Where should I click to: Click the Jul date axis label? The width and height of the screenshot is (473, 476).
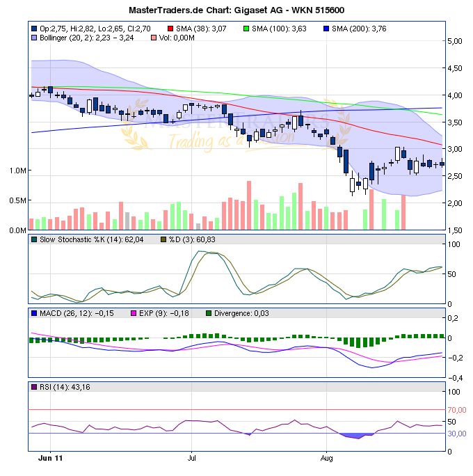click(x=191, y=459)
